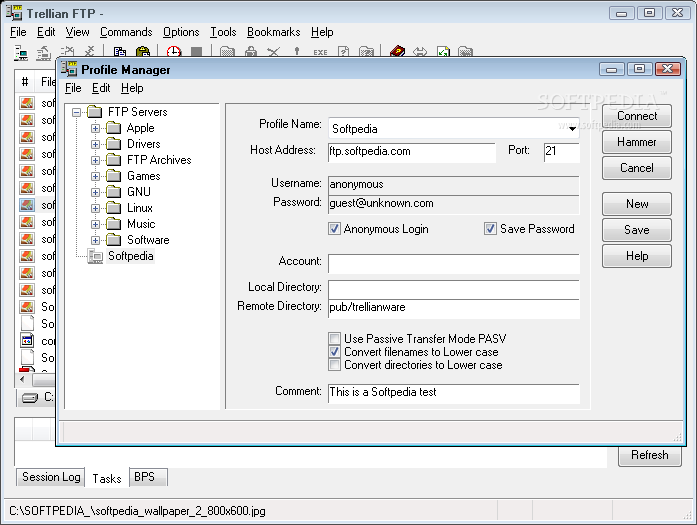Click the Cancel button
697x525 pixels.
pos(637,168)
